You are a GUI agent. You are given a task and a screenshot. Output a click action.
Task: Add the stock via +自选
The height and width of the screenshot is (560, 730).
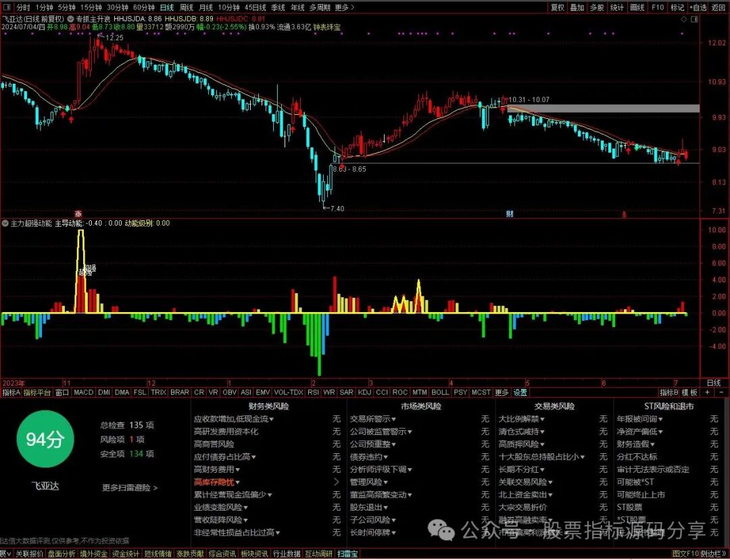click(x=698, y=7)
